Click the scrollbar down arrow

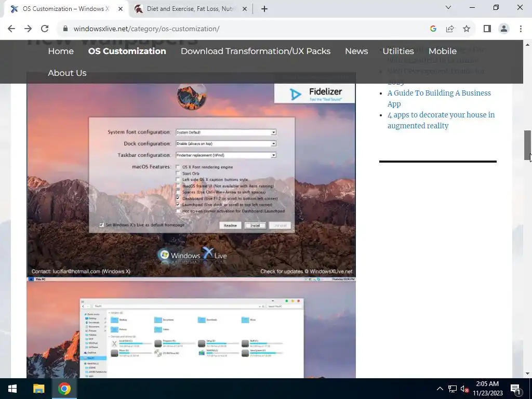[528, 374]
